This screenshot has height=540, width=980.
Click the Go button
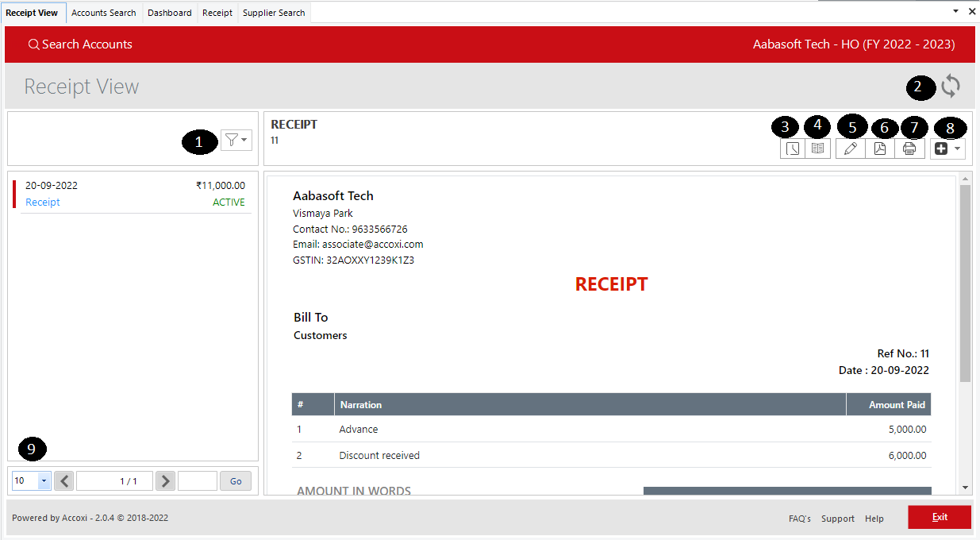[236, 480]
